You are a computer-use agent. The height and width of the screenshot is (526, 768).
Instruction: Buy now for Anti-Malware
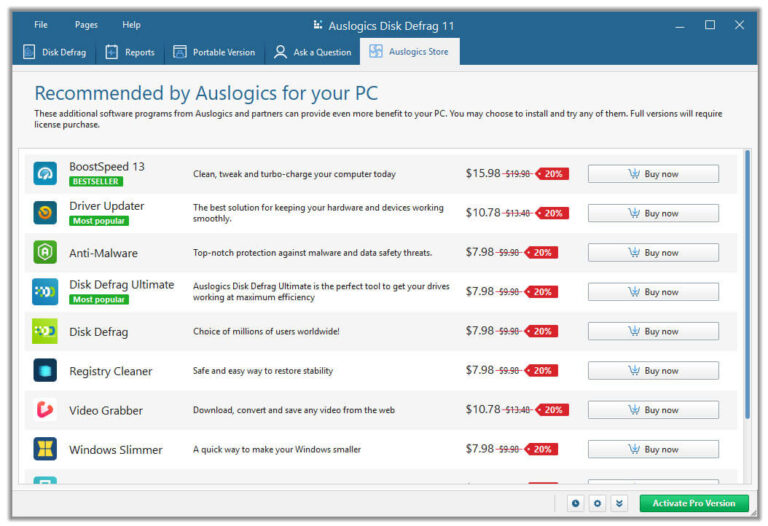pos(653,253)
